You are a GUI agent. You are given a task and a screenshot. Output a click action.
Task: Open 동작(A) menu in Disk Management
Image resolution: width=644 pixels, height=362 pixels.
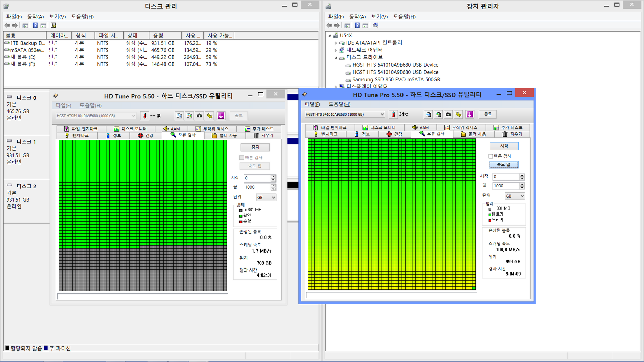(35, 17)
